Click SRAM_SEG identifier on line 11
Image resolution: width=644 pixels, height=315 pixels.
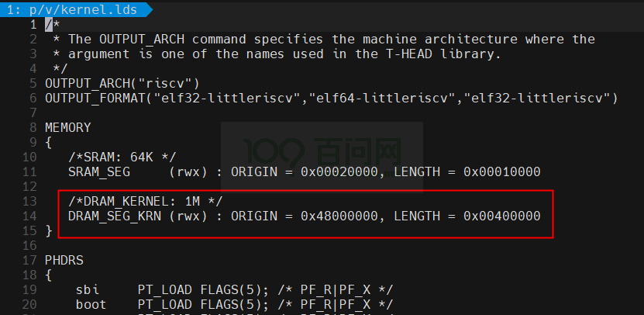[x=99, y=172]
